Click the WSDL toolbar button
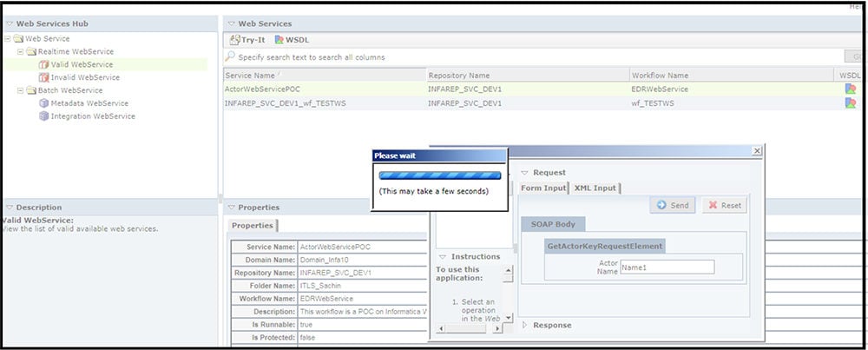 pyautogui.click(x=292, y=40)
